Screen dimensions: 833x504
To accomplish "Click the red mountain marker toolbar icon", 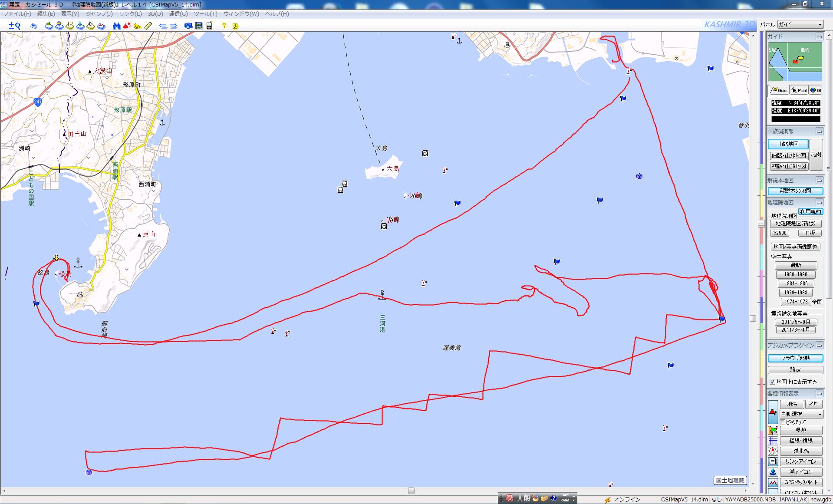I will (x=127, y=26).
